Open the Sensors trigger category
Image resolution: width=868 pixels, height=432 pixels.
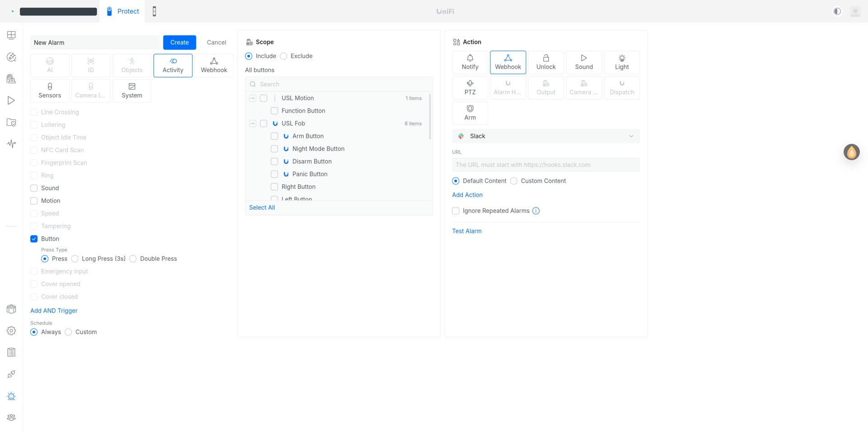(50, 90)
